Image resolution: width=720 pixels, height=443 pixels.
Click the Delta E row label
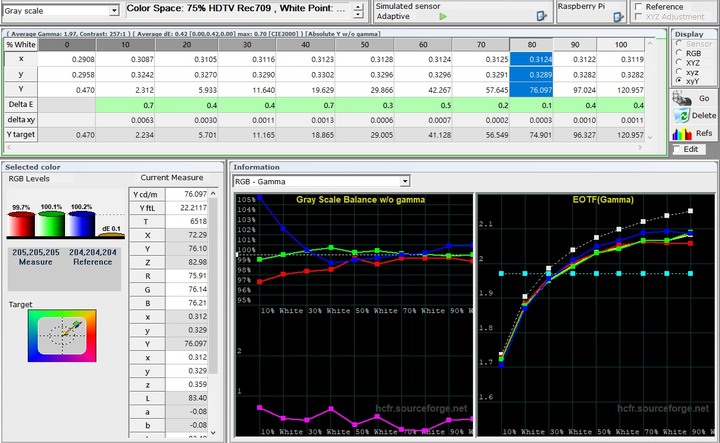[21, 105]
